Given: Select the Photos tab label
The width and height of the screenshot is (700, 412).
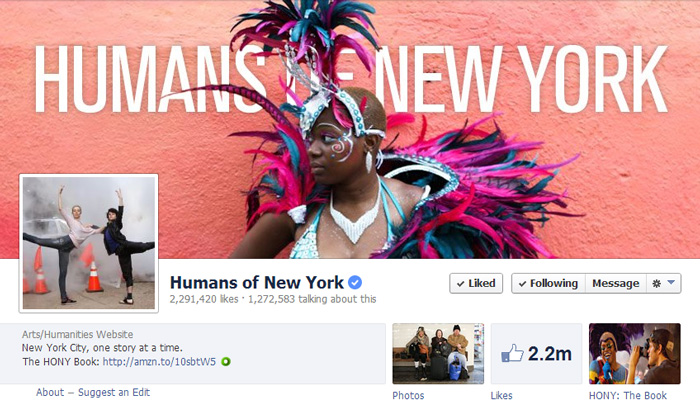Looking at the screenshot, I should tap(408, 395).
